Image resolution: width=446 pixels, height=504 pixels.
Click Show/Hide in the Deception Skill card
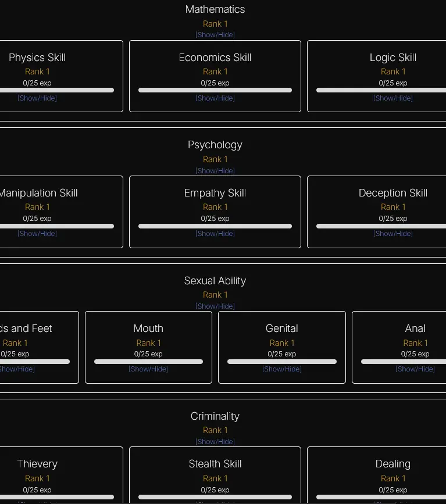click(x=393, y=234)
